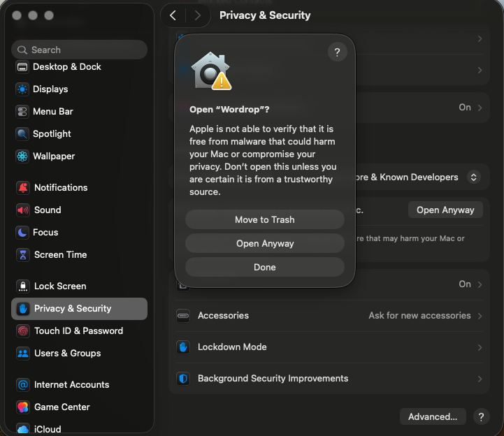
Task: Expand the topmost row chevron
Action: tap(480, 39)
